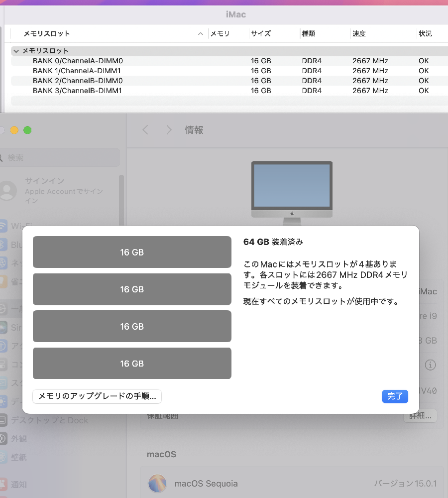
Task: Click the 16 GB value for BANK 2
Action: point(261,80)
